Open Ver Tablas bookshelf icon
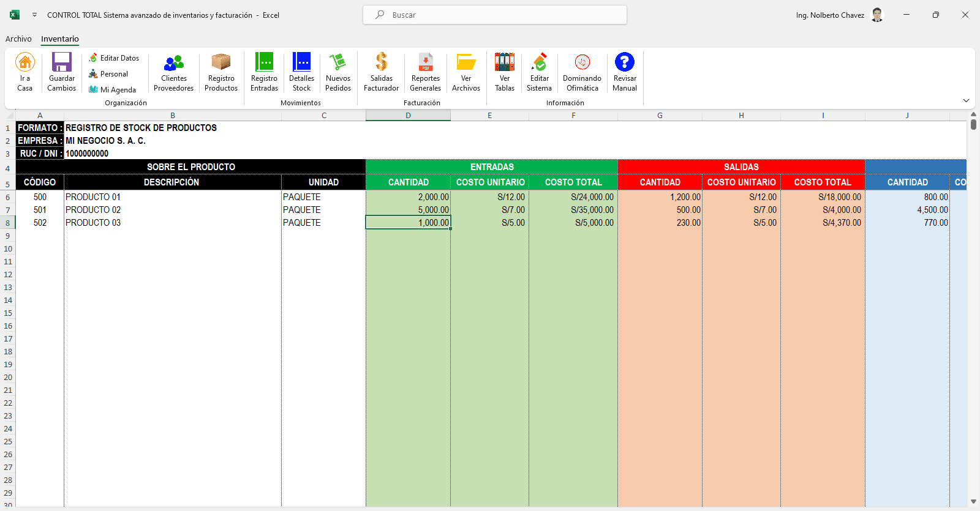This screenshot has width=980, height=511. pyautogui.click(x=505, y=62)
